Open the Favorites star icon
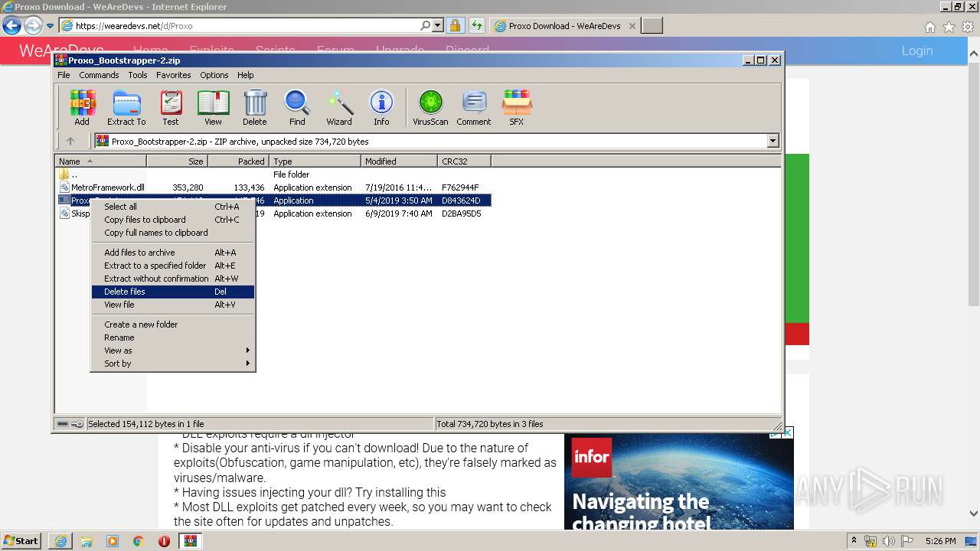 point(949,27)
